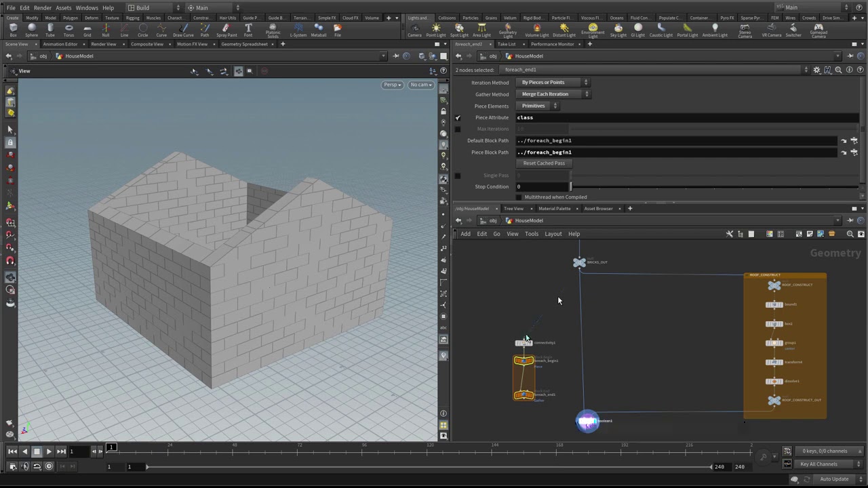Add a Sky Light
The height and width of the screenshot is (488, 868).
coord(618,30)
